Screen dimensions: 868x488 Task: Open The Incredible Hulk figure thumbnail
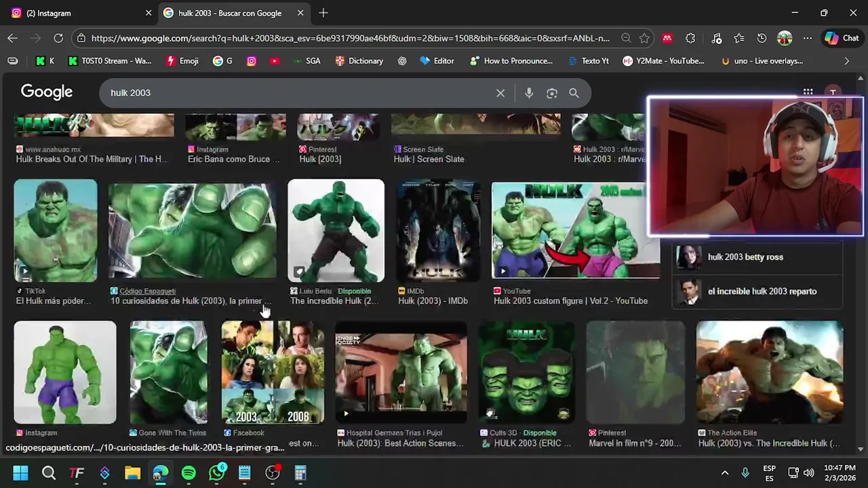click(336, 230)
